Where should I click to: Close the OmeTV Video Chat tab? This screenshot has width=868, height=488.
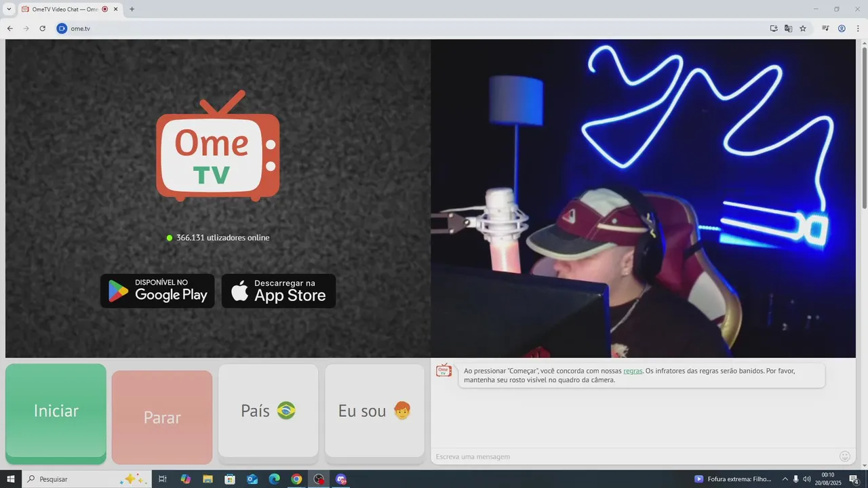tap(116, 9)
